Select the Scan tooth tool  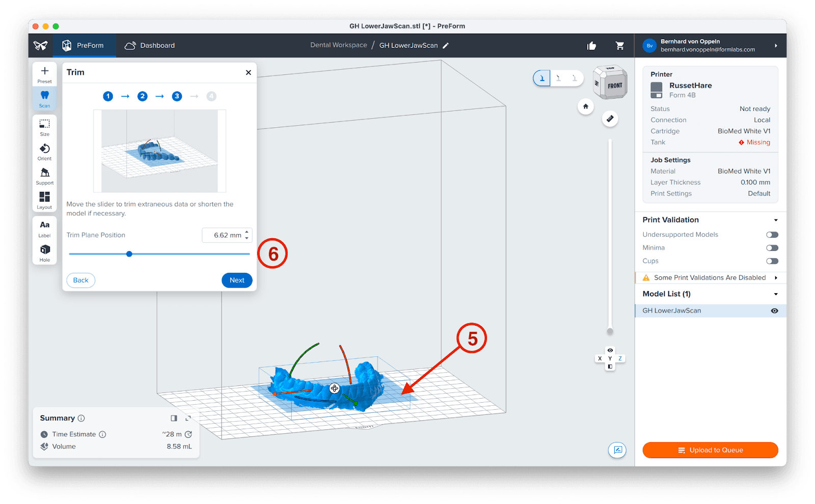tap(45, 98)
